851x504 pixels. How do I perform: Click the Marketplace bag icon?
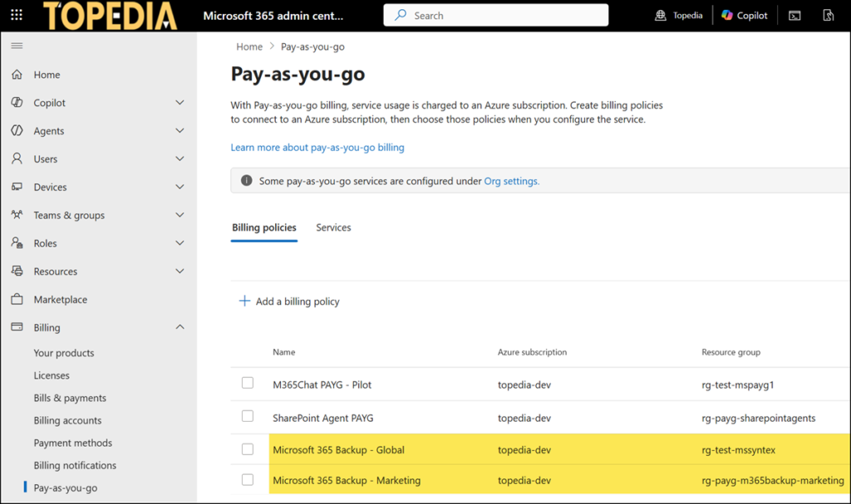(17, 299)
